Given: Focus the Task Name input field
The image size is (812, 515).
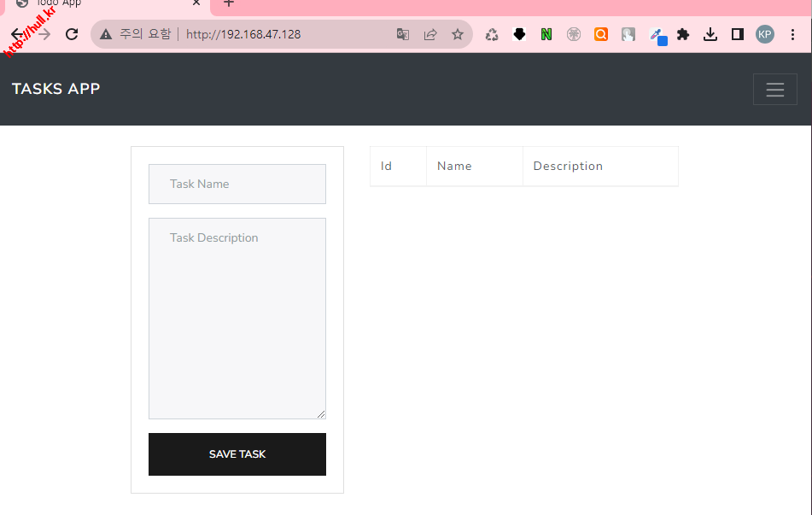Looking at the screenshot, I should 237,184.
